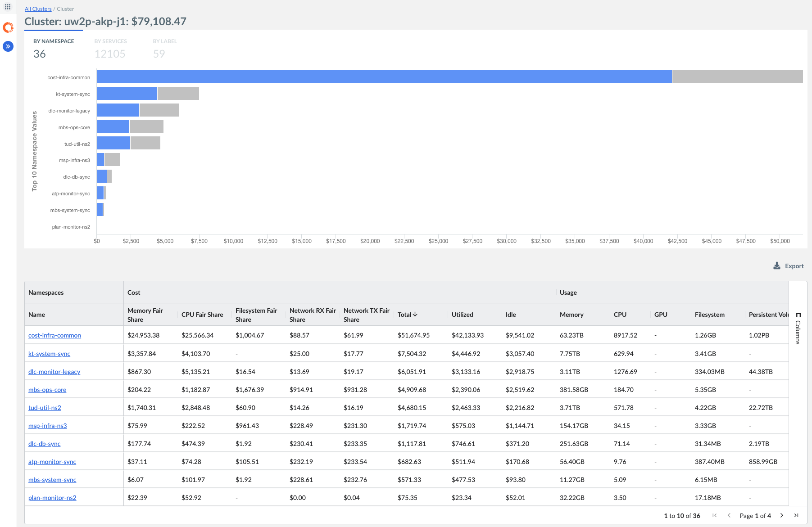
Task: Skip to the last table page
Action: click(x=797, y=515)
